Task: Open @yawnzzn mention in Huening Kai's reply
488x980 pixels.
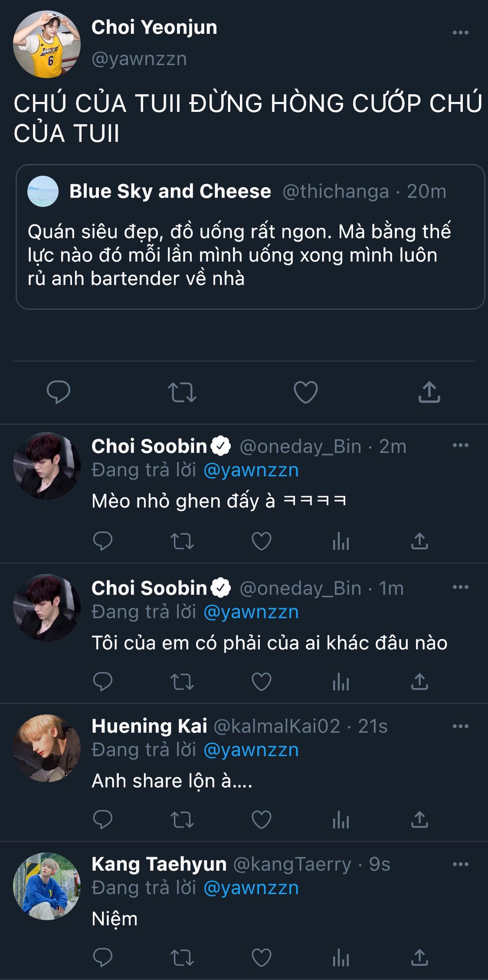Action: [x=251, y=750]
